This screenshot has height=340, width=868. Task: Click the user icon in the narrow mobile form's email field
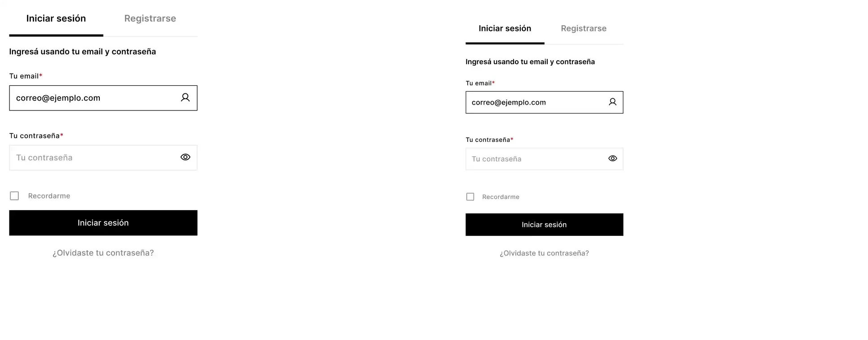click(185, 97)
